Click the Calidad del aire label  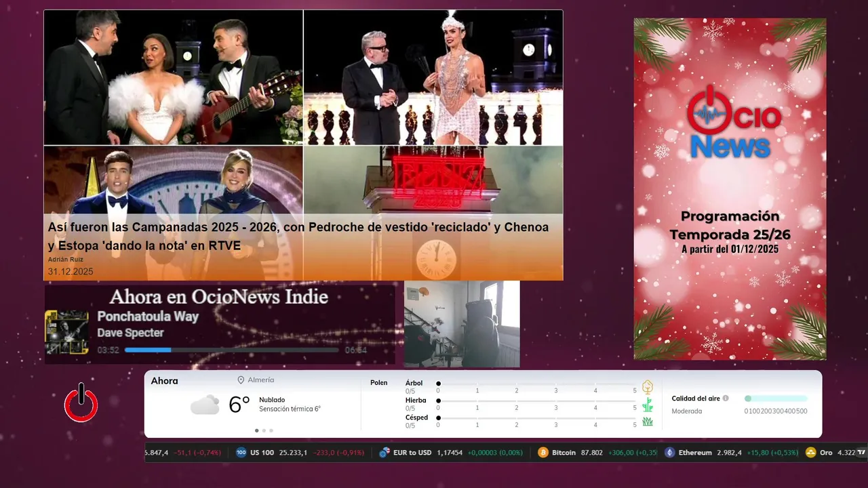[696, 399]
